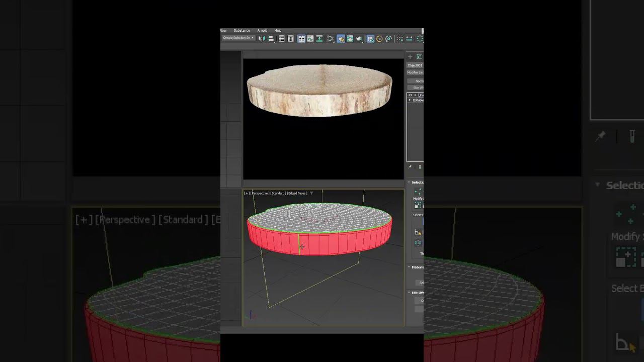Toggle the ribbon display icon

(x=301, y=39)
